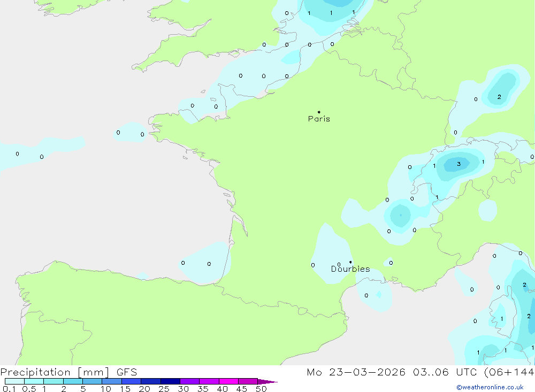Click the Mo 23-03-2026 date label

(x=356, y=372)
